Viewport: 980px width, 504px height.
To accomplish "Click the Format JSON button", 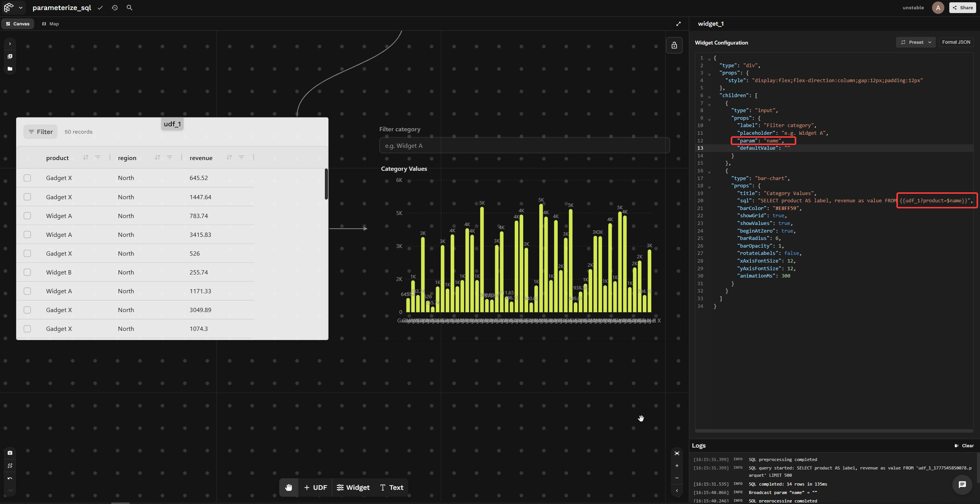I will coord(956,42).
